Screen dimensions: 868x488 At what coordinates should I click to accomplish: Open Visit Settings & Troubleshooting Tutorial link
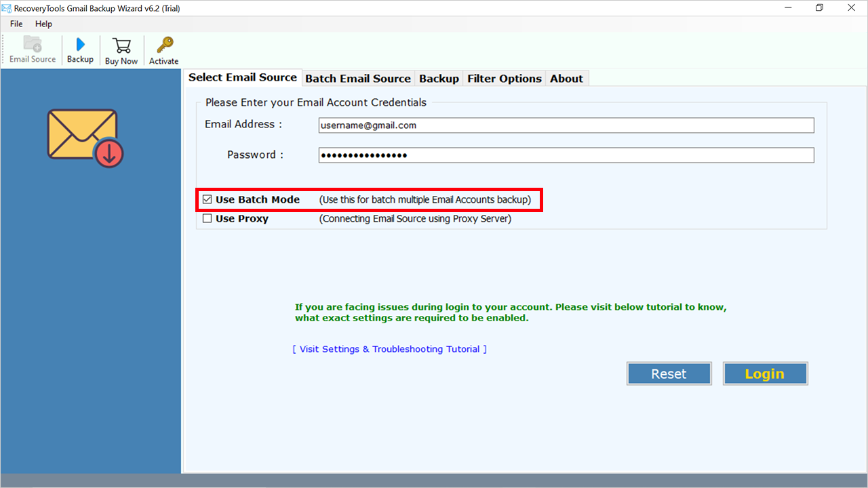(x=390, y=349)
